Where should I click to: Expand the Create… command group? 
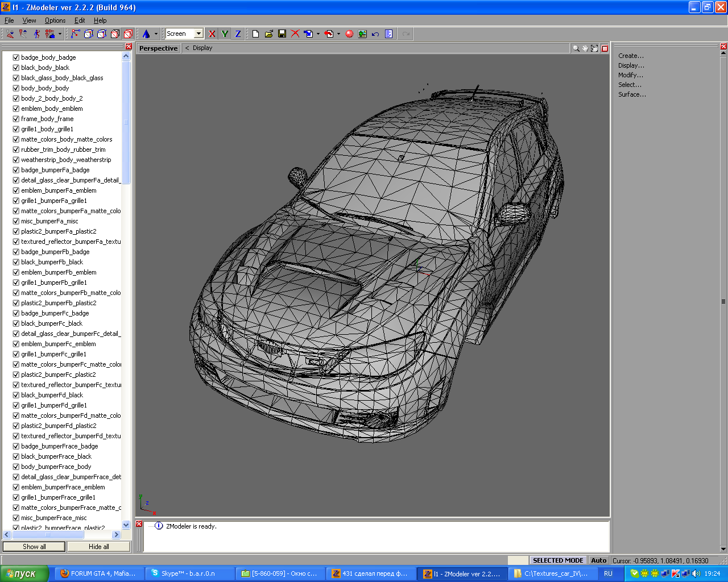coord(631,56)
